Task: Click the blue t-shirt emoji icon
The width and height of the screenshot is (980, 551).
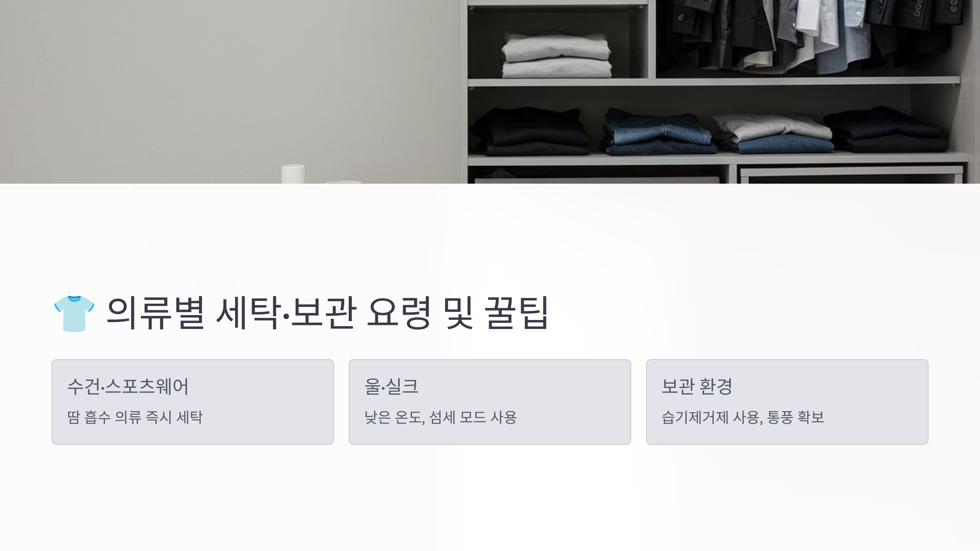Action: pyautogui.click(x=74, y=313)
